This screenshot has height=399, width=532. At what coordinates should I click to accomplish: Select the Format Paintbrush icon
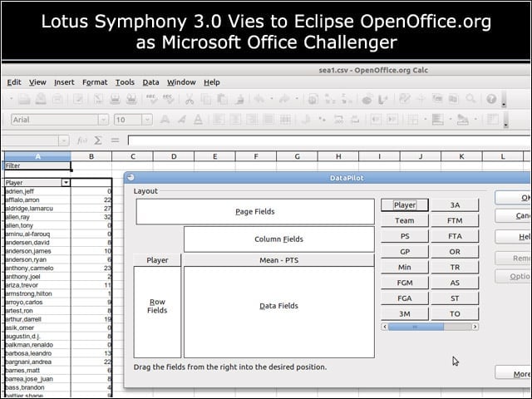(239, 99)
